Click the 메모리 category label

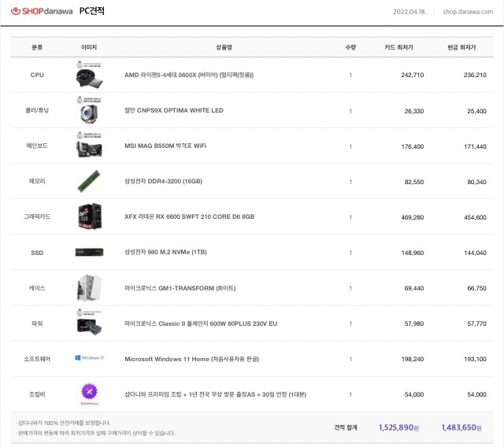(37, 181)
